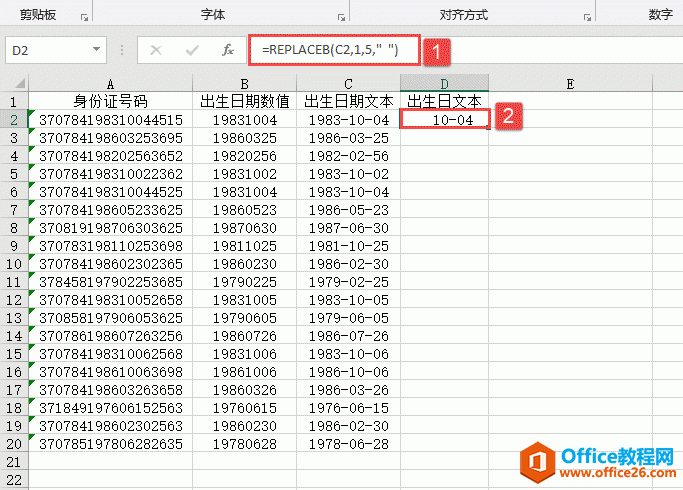Select row 2 header
The height and width of the screenshot is (490, 683).
(14, 120)
